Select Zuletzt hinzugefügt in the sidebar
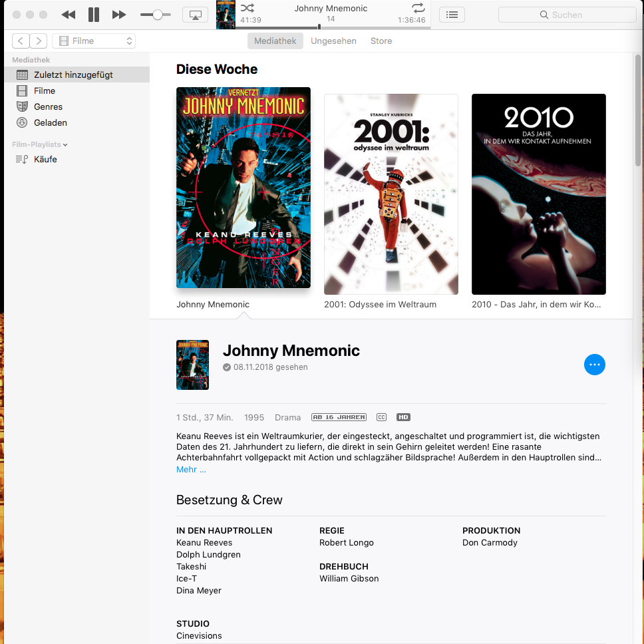644x644 pixels. point(77,75)
